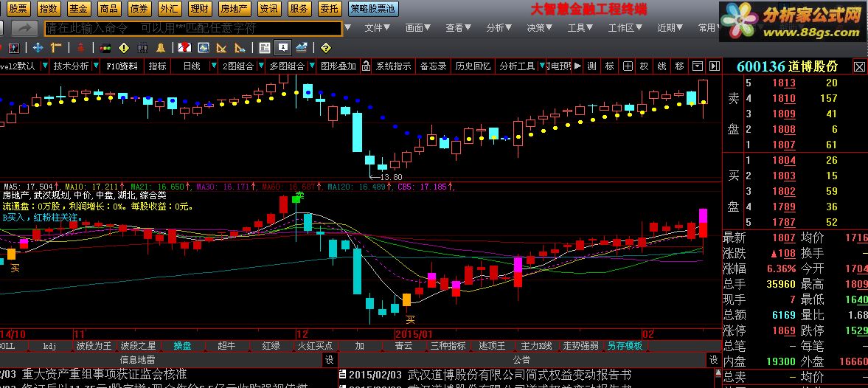Click the 策略股票池 button
Screen dimensions: 868x388
pyautogui.click(x=373, y=8)
